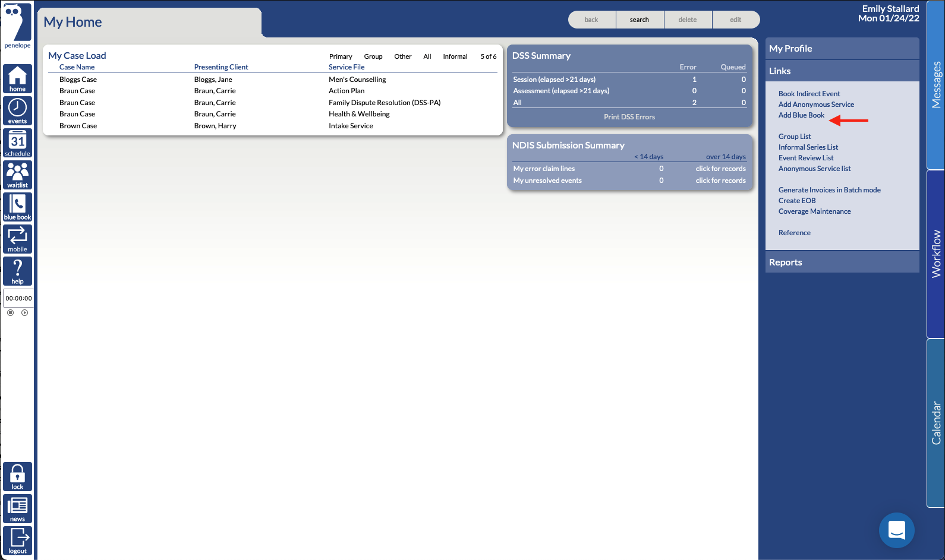Open the news icon
The width and height of the screenshot is (945, 560).
(x=17, y=509)
